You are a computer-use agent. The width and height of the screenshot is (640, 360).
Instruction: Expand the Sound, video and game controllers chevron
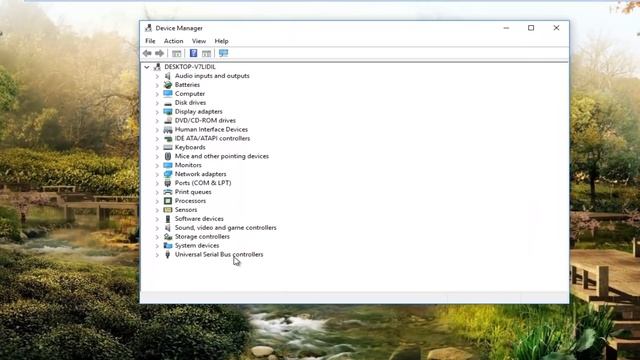click(157, 228)
